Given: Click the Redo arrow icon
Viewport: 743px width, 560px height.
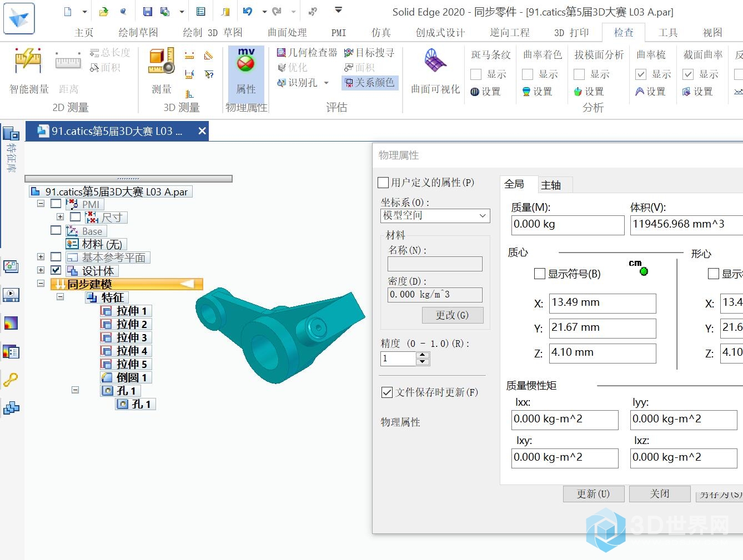Looking at the screenshot, I should click(277, 12).
